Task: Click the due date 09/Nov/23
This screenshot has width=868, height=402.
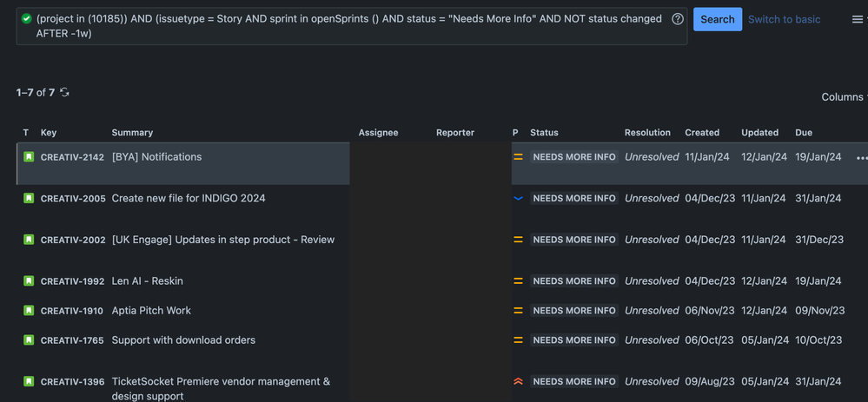Action: 820,310
